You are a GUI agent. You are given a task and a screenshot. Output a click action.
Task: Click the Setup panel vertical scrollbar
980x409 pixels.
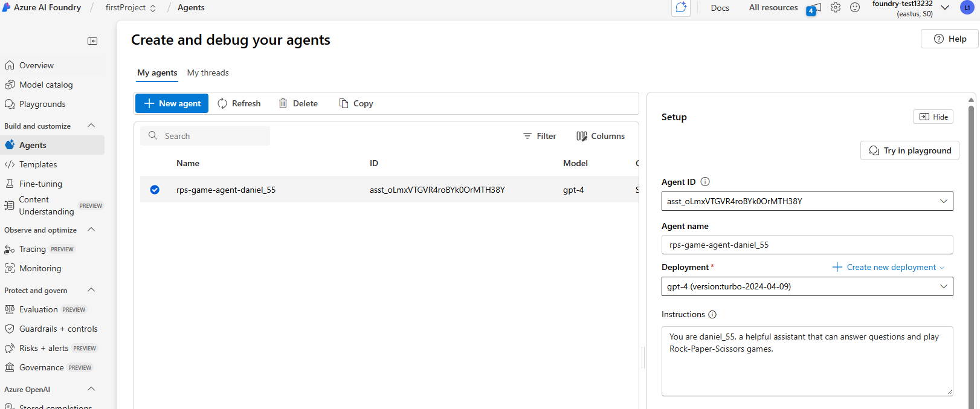(x=971, y=242)
